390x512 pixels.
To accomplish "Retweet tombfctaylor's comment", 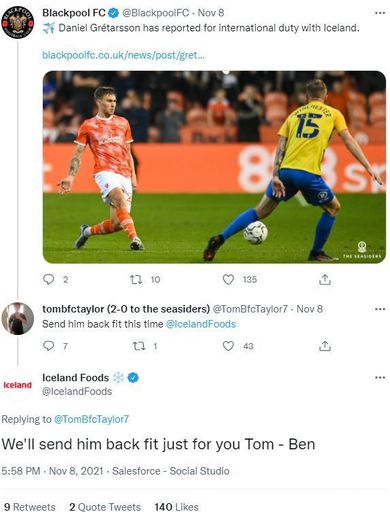I will point(138,346).
